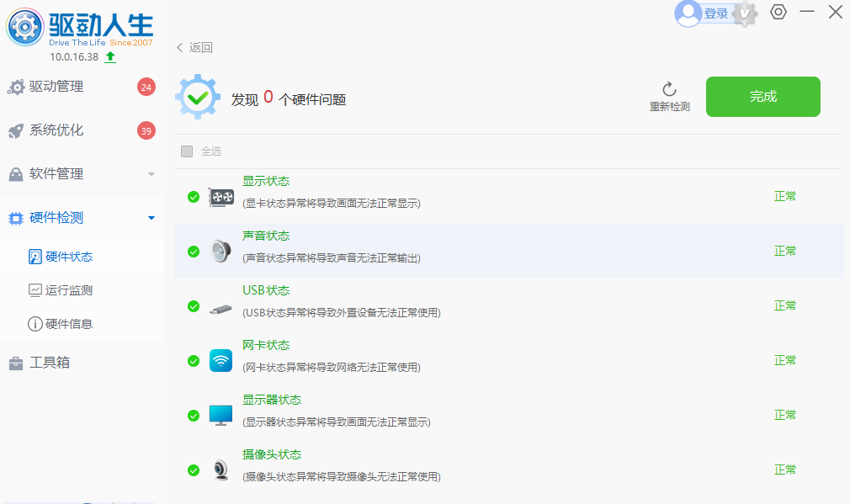Collapse the 硬件检测 section
850x504 pixels.
coord(151,217)
